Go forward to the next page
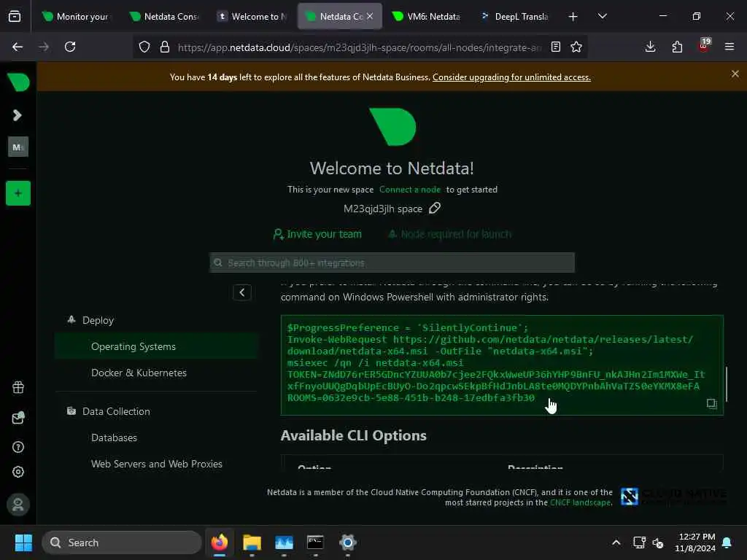Viewport: 747px width, 560px height. (44, 47)
